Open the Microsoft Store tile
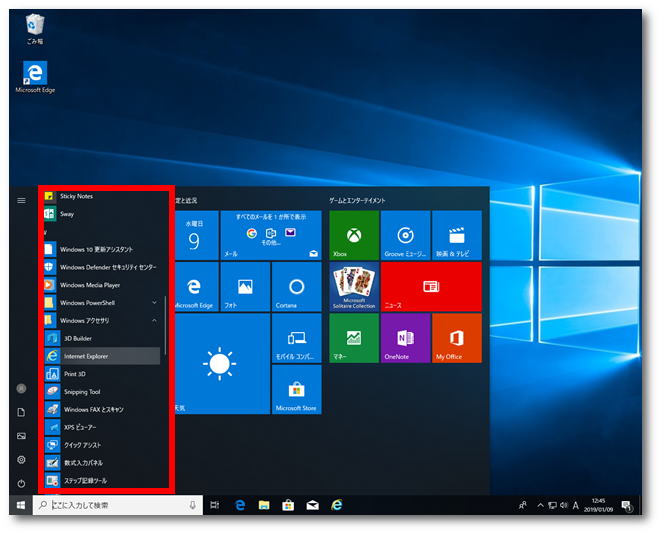 [x=296, y=389]
